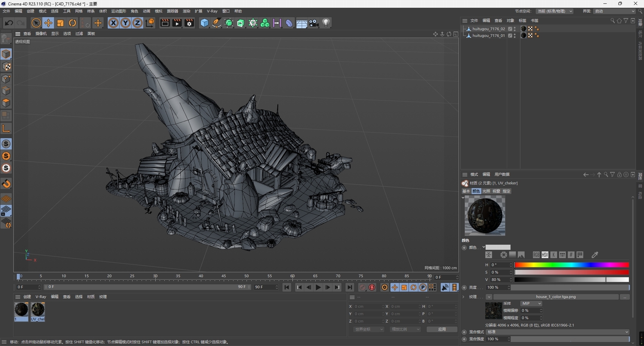Open Edit Render Settings clapperboard icon
This screenshot has width=644, height=346.
click(x=189, y=23)
